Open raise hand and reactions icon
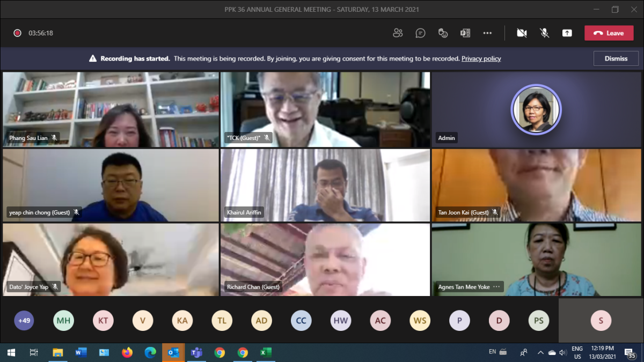This screenshot has height=362, width=644. coord(443,33)
